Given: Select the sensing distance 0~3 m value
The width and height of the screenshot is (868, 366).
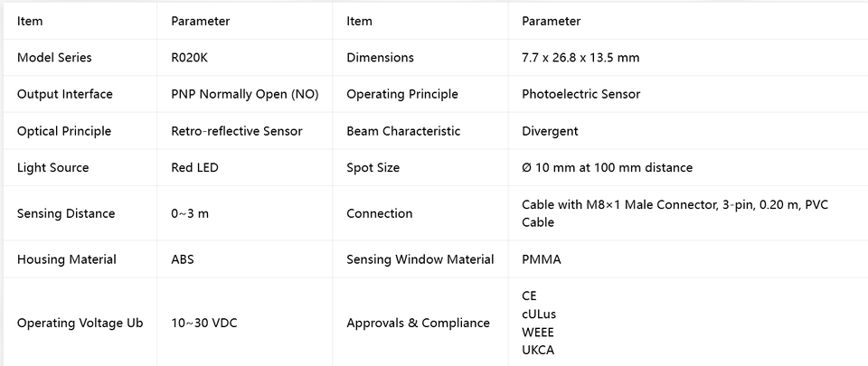Looking at the screenshot, I should 190,213.
